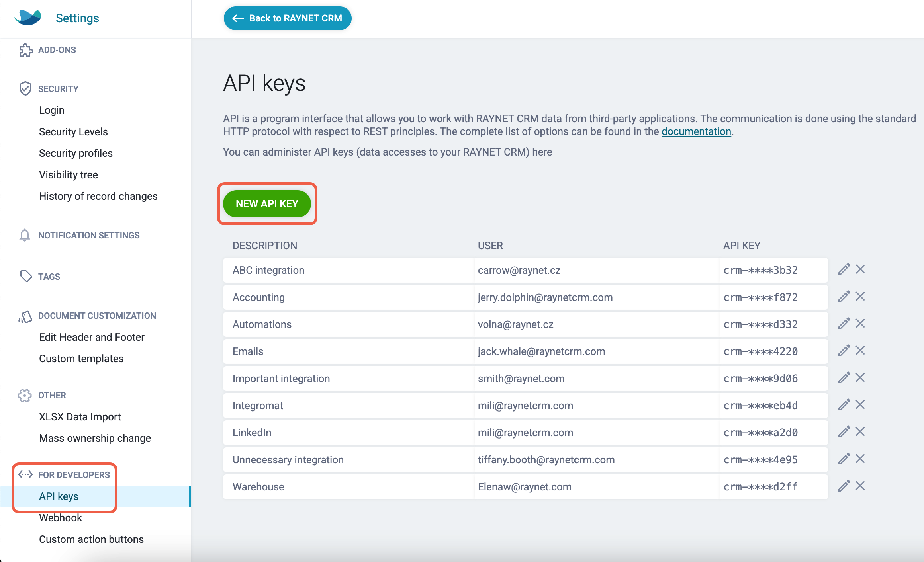Edit the Automations API key

[x=844, y=324]
